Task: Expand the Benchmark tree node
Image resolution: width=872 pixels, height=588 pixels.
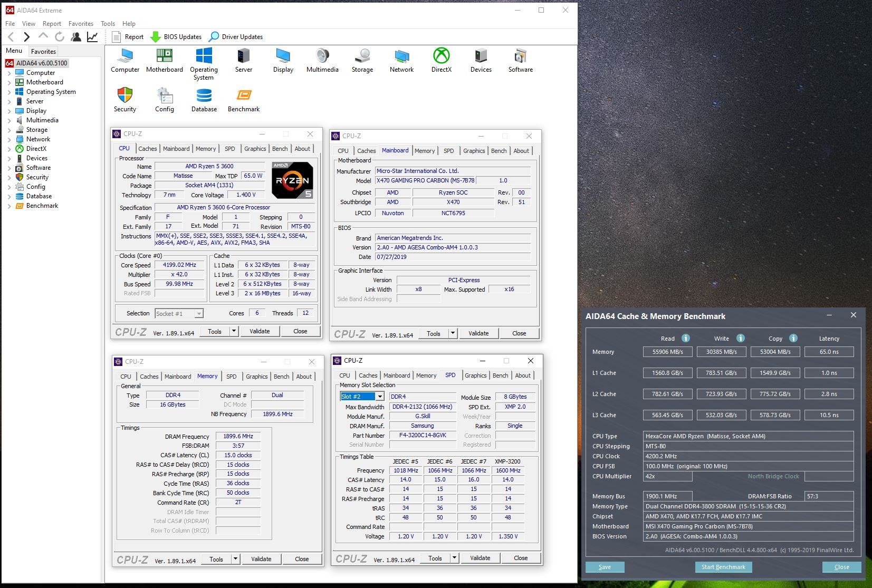Action: click(9, 206)
